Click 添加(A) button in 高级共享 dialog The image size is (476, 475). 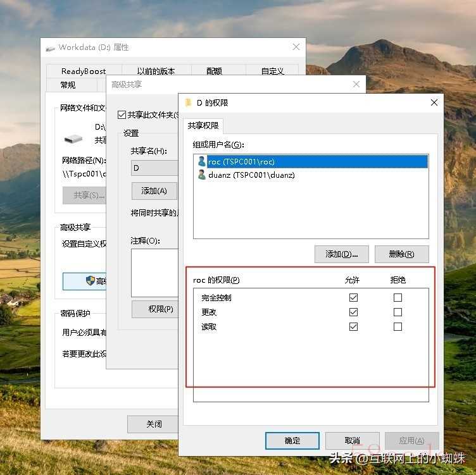pos(154,191)
